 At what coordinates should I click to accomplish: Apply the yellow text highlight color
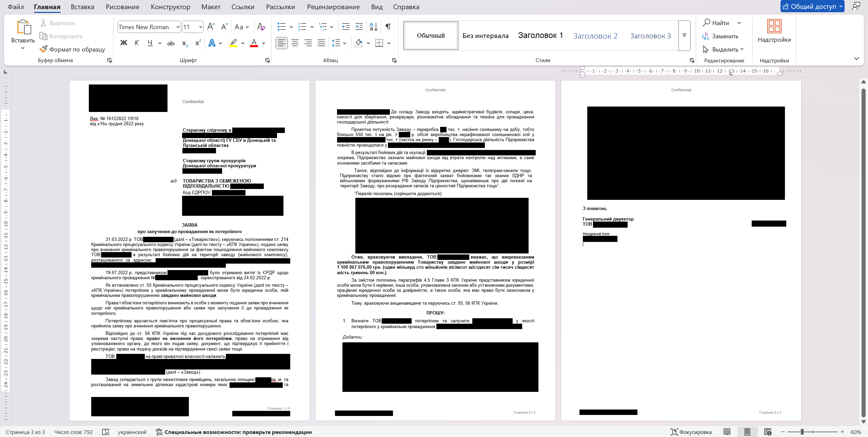click(233, 43)
